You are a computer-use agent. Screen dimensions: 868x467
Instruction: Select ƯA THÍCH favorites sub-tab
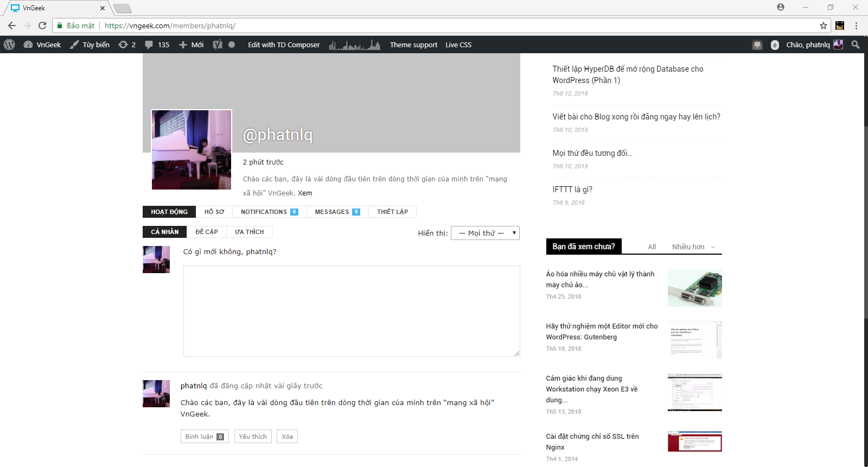[x=250, y=232]
